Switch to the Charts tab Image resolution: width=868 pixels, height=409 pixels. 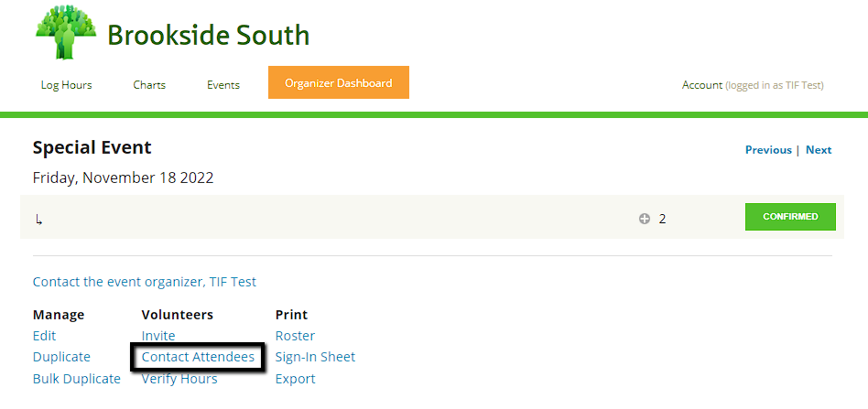[149, 85]
